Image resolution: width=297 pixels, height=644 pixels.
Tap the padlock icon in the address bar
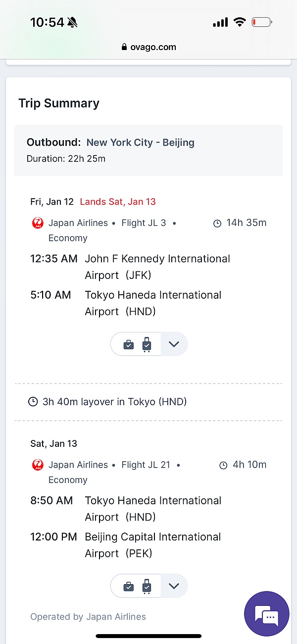(x=124, y=47)
